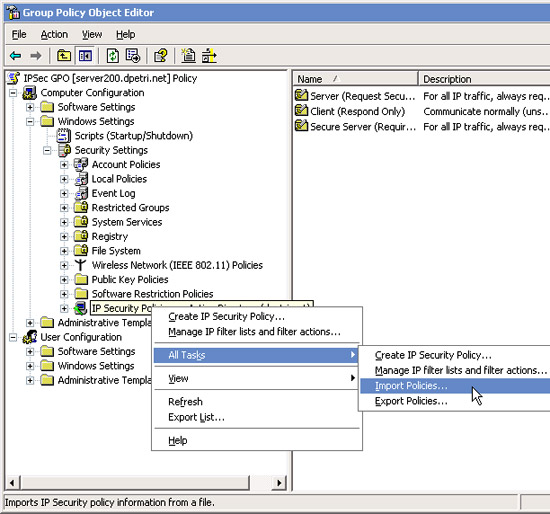This screenshot has width=550, height=514.
Task: Click the Group Policy Object Editor title icon
Action: coord(13,12)
